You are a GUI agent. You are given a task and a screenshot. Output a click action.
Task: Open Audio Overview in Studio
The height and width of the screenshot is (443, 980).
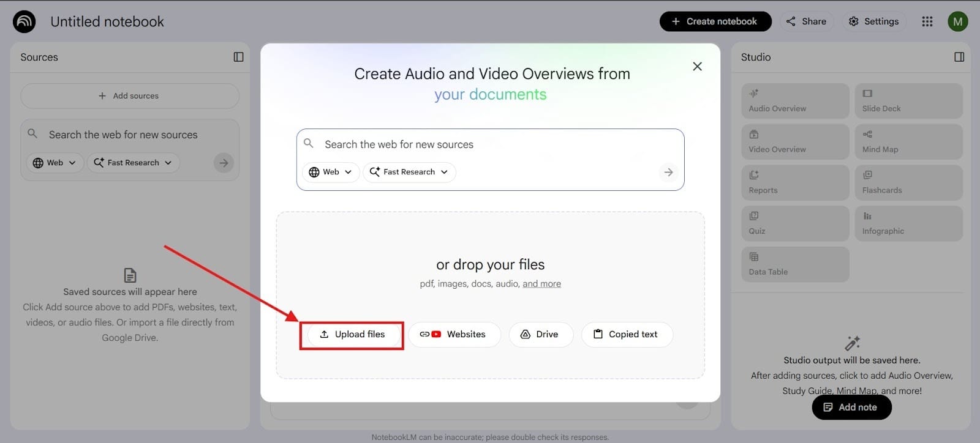coord(795,101)
